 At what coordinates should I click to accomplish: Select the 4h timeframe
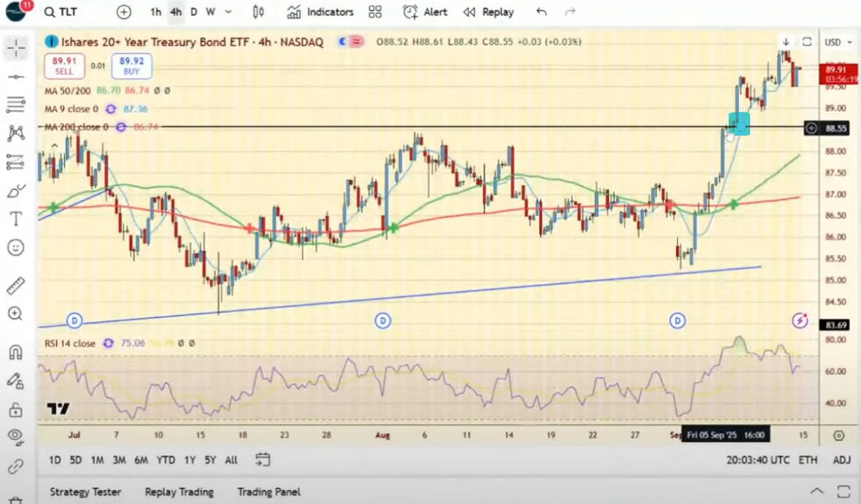pos(176,12)
